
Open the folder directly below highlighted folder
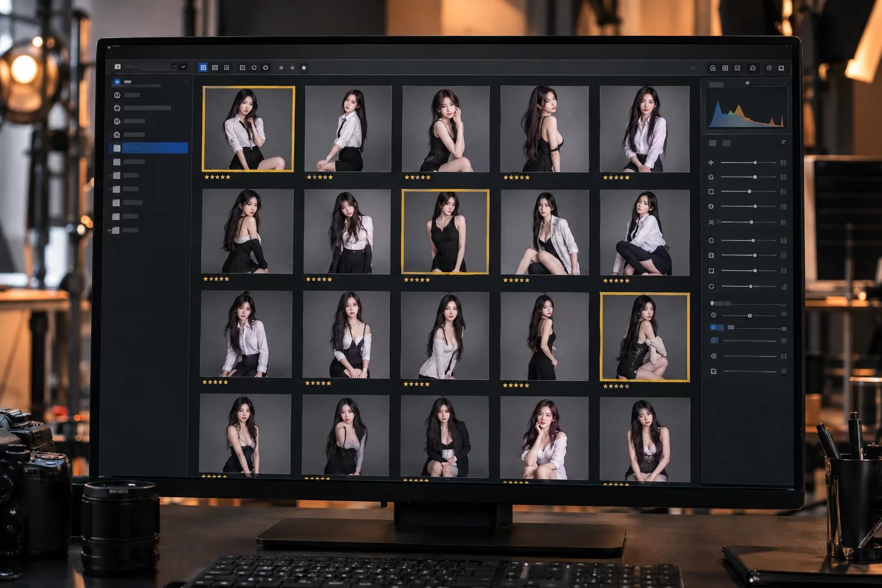[x=129, y=163]
